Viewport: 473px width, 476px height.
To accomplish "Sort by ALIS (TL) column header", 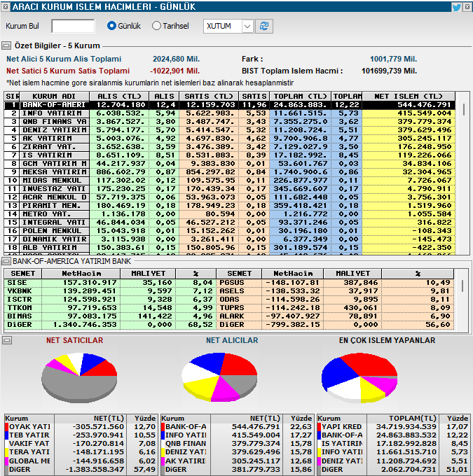I will 119,96.
